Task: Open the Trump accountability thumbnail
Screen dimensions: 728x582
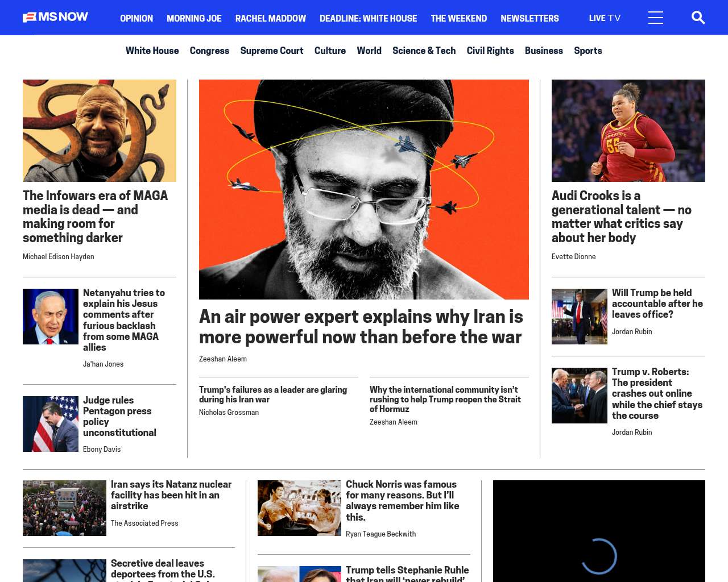Action: coord(580,317)
